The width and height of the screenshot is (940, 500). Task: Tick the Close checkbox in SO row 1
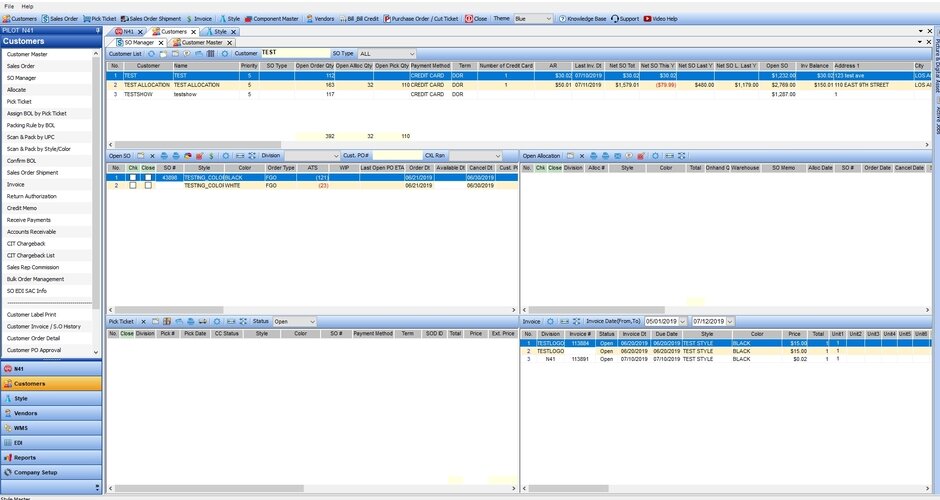(x=148, y=177)
